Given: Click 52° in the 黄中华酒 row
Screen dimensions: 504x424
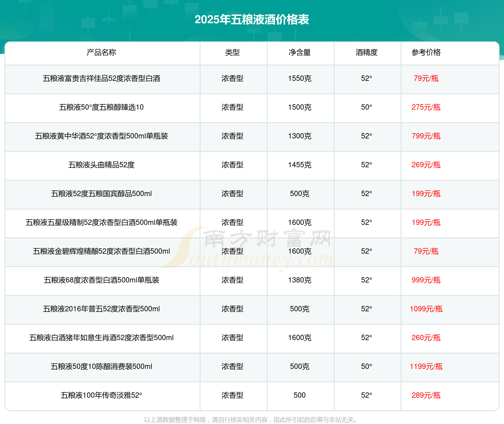Looking at the screenshot, I should click(x=367, y=136).
